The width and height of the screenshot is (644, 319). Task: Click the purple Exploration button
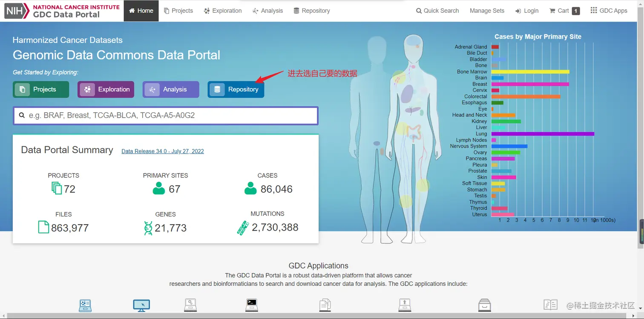pos(106,89)
